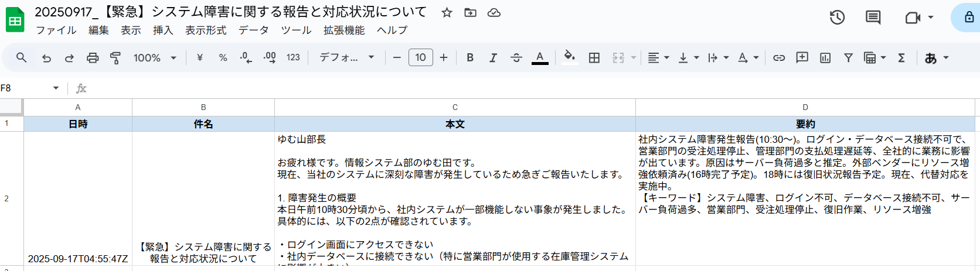The width and height of the screenshot is (980, 271).
Task: Open version history clock icon
Action: tap(837, 18)
